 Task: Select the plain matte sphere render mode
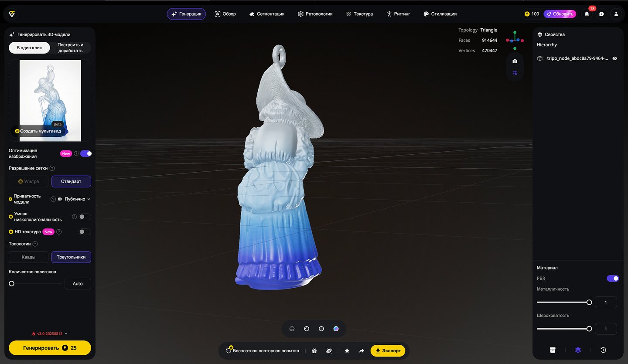pos(321,329)
